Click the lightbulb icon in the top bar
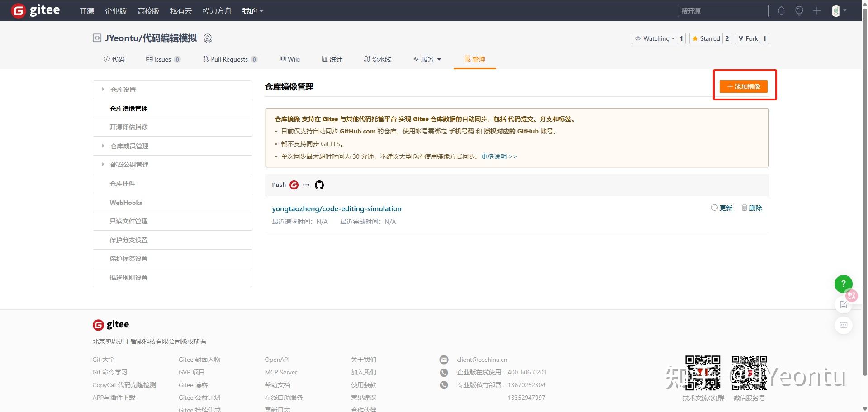 799,10
